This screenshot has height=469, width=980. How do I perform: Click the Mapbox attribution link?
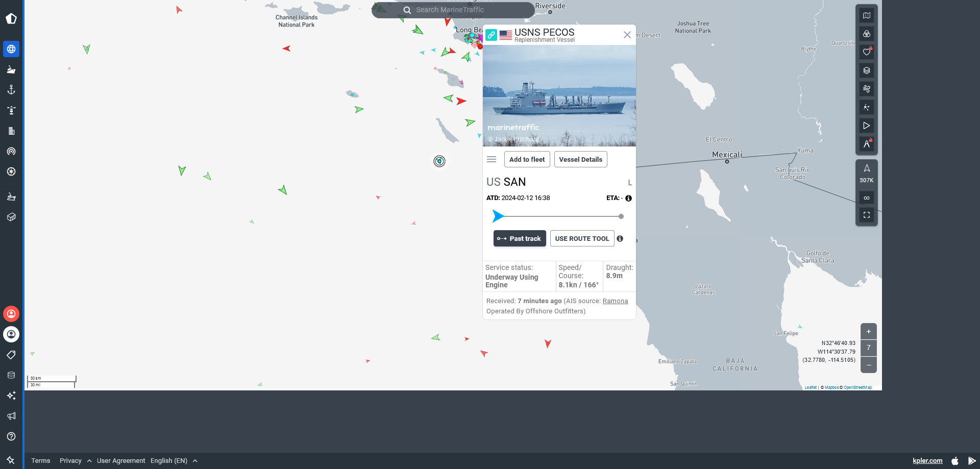831,388
